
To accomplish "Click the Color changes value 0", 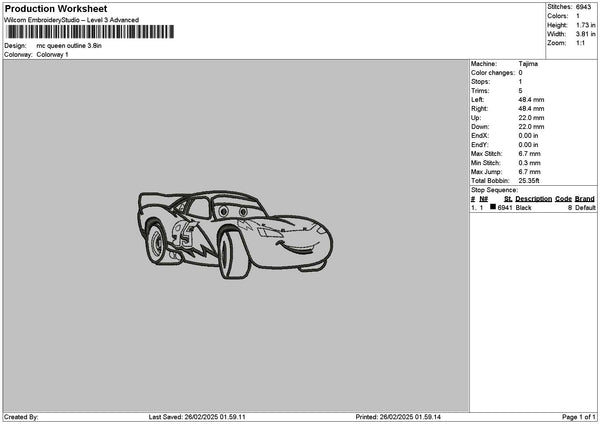I will 520,73.
